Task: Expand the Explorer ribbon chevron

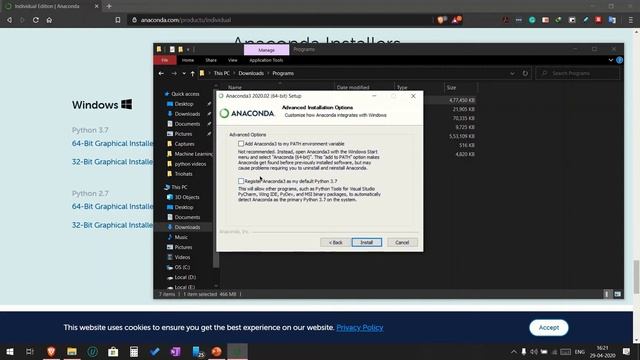Action: [611, 60]
